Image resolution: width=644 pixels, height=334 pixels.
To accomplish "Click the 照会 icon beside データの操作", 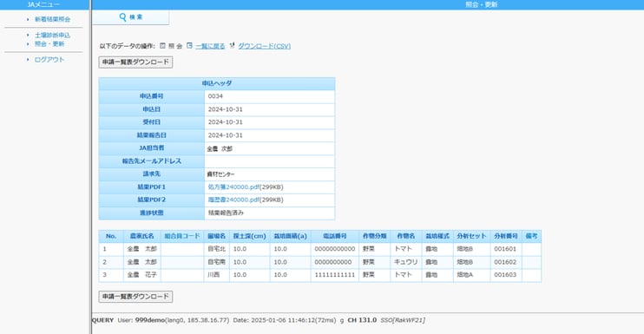I will (x=162, y=46).
